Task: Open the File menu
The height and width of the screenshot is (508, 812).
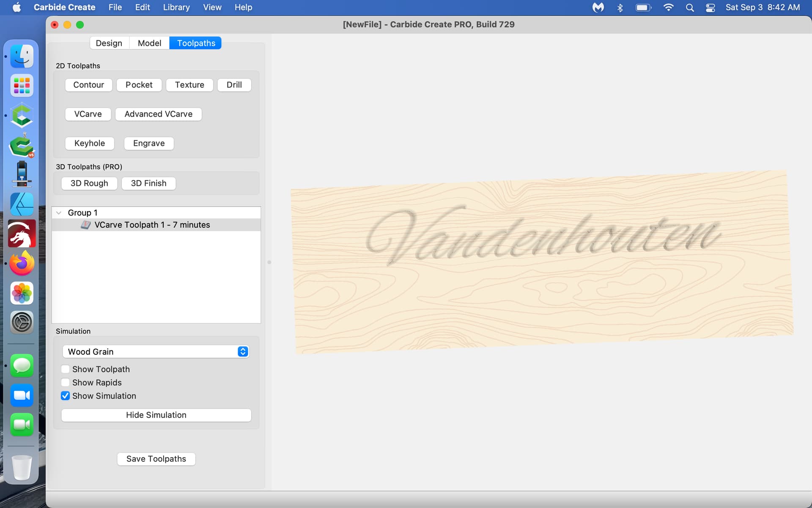Action: pyautogui.click(x=115, y=7)
